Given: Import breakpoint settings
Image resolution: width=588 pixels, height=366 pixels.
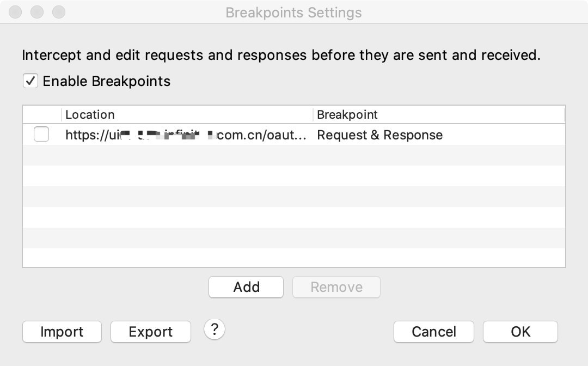Looking at the screenshot, I should click(x=62, y=332).
